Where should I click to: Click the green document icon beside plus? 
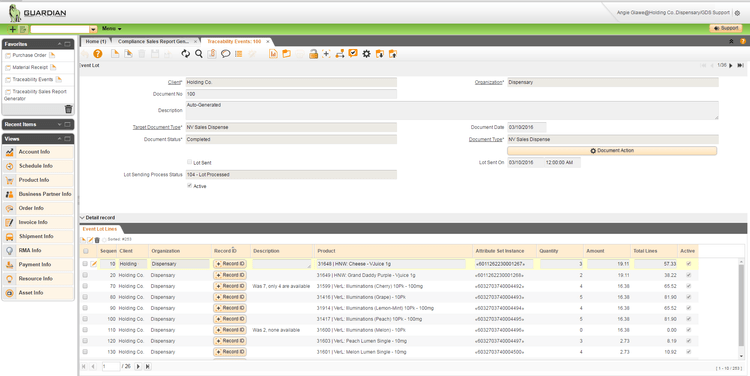pos(23,29)
